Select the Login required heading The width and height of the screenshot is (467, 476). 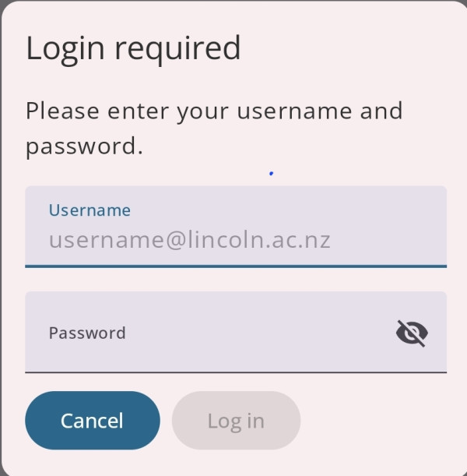tap(133, 48)
